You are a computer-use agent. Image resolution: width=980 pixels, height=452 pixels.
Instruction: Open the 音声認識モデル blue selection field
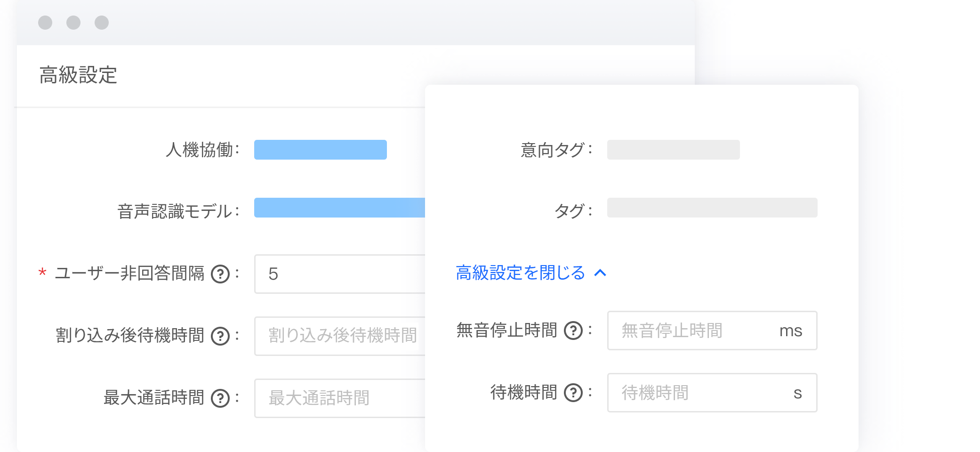coord(339,208)
